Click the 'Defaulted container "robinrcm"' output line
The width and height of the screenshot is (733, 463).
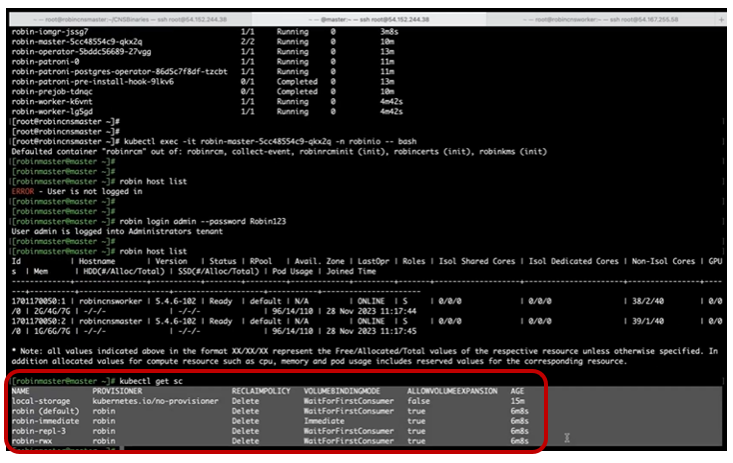279,152
